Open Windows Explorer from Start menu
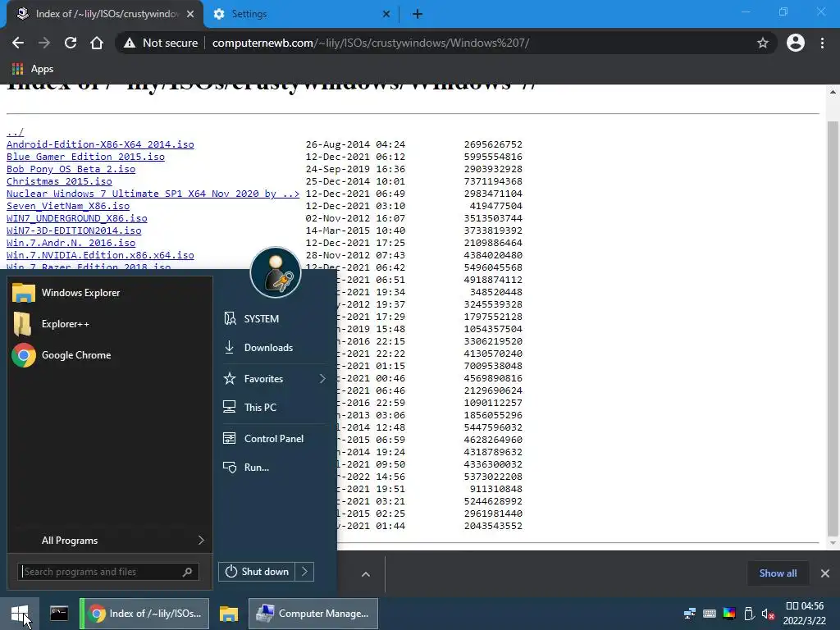840x630 pixels. pyautogui.click(x=110, y=293)
